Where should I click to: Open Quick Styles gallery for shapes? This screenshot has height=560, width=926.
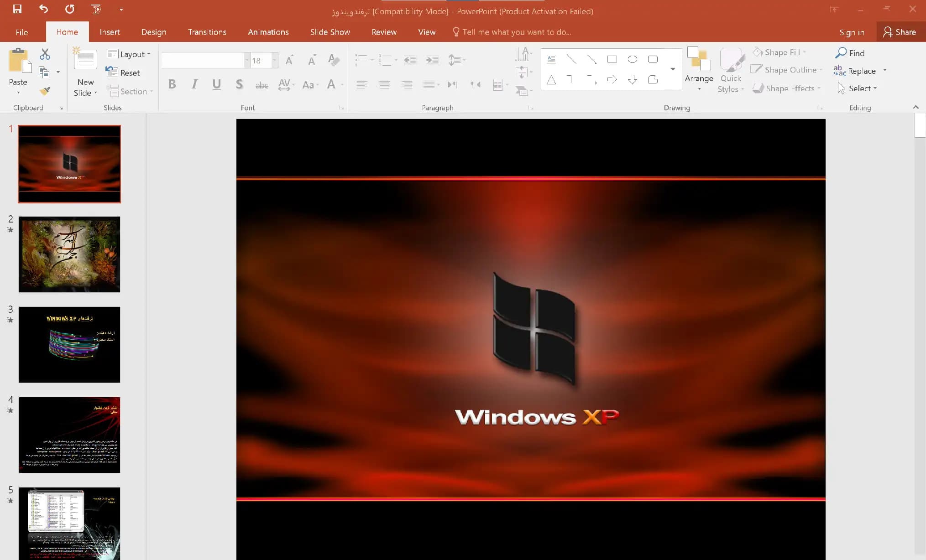(x=731, y=70)
